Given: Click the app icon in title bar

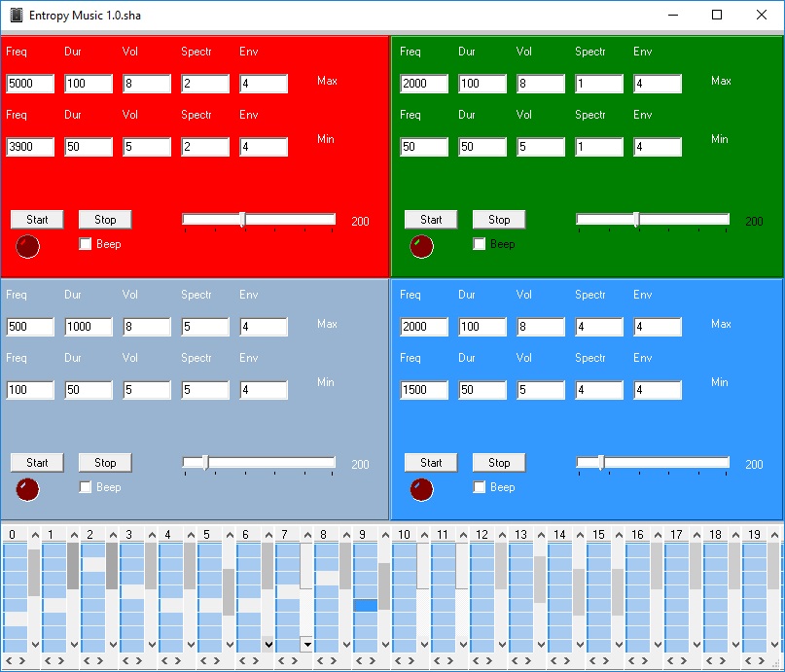Looking at the screenshot, I should click(16, 15).
